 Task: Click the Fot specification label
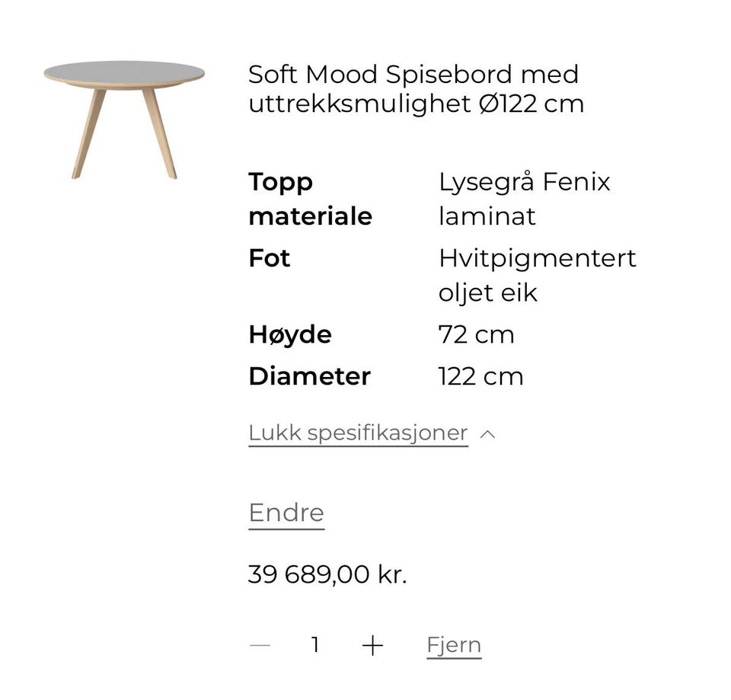point(270,258)
